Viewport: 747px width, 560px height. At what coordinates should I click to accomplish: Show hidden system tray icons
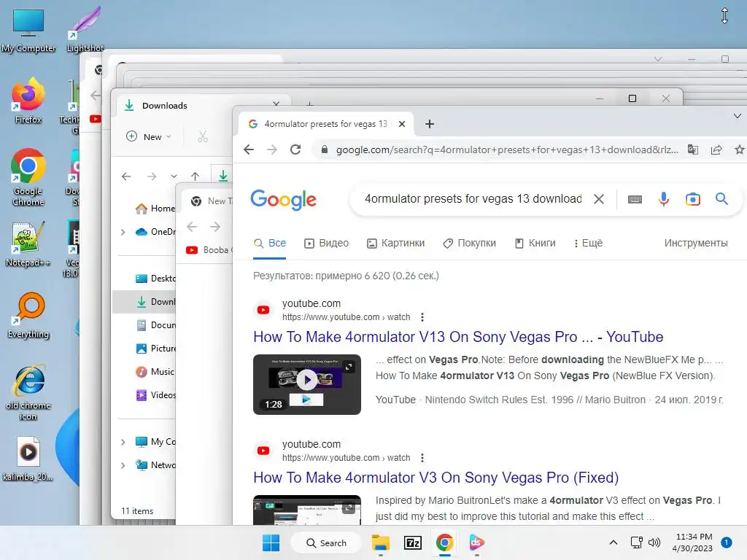pos(613,542)
